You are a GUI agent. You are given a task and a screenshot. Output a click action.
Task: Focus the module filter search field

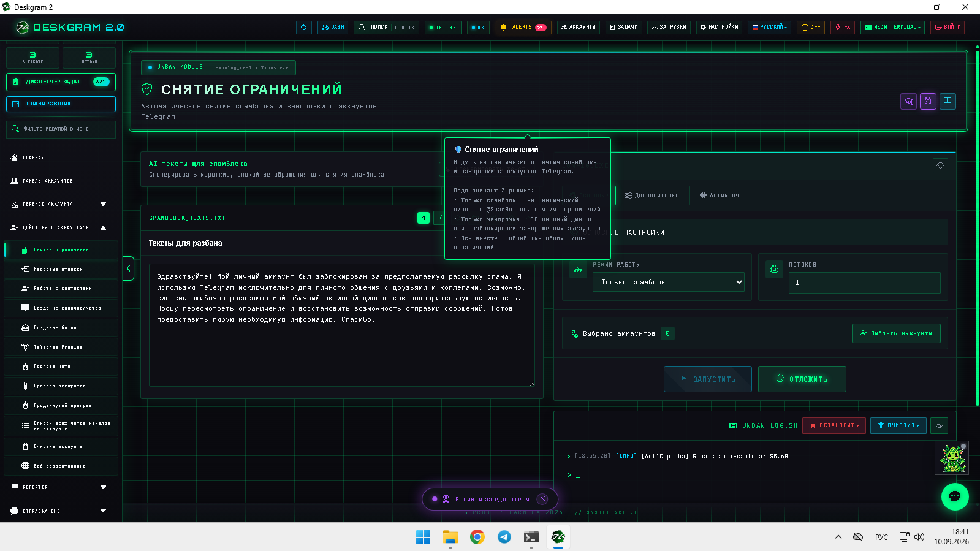61,129
